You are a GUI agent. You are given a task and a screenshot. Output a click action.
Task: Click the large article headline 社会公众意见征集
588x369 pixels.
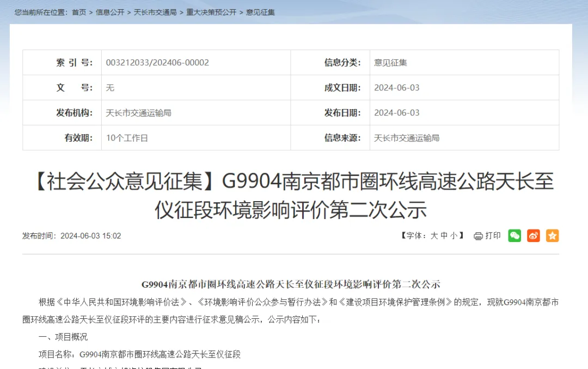point(291,195)
